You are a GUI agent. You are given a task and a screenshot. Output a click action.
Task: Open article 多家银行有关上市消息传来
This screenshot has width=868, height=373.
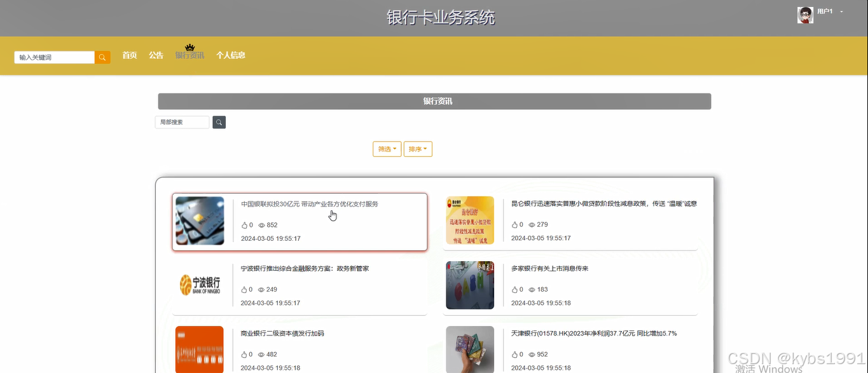[550, 268]
